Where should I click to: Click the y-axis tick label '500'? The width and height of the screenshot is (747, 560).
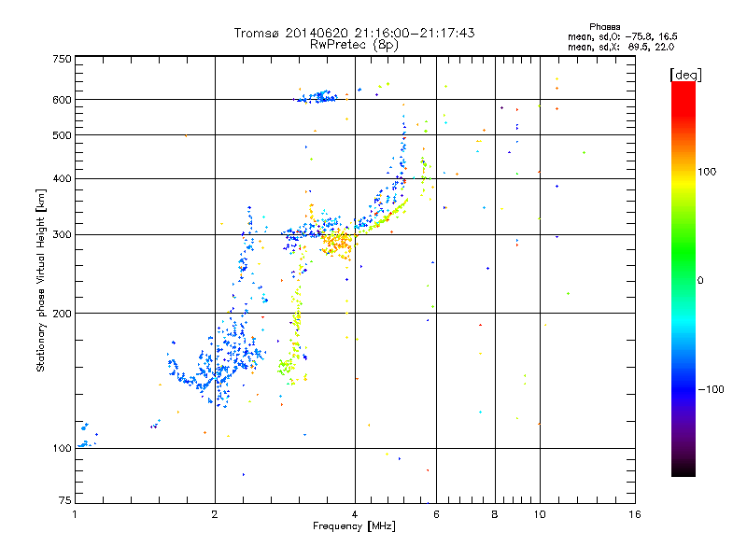point(62,135)
